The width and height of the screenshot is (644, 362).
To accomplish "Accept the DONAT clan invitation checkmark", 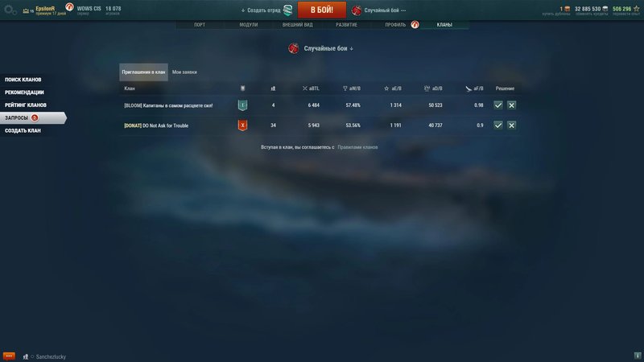I will coord(497,125).
